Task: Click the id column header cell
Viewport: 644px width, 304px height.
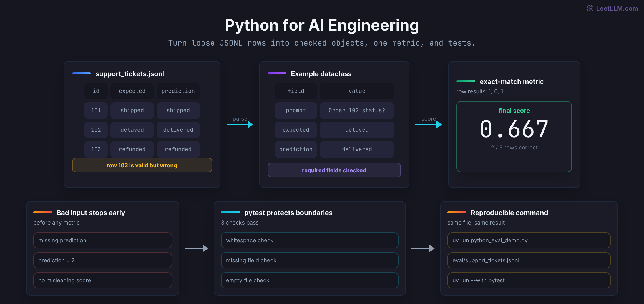Action: click(96, 91)
